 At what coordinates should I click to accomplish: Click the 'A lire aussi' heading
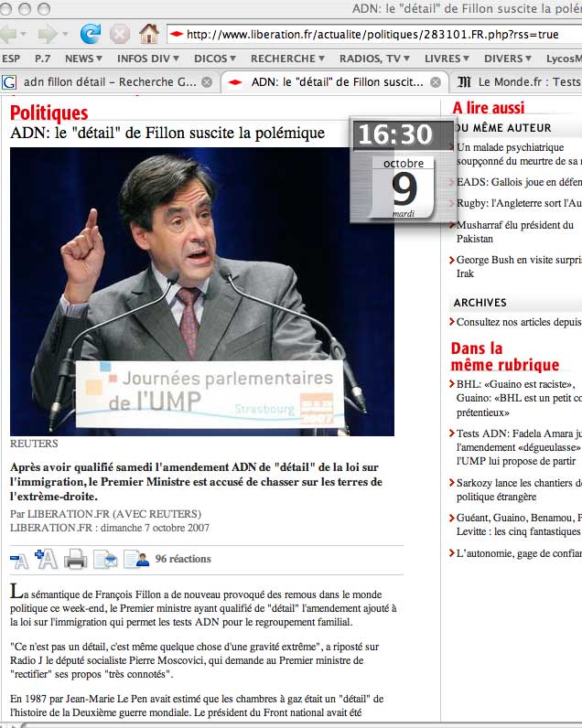[488, 108]
